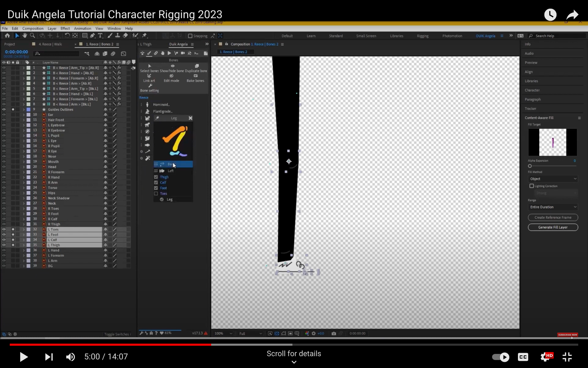
Task: Close the Duik Leg panel
Action: (190, 118)
